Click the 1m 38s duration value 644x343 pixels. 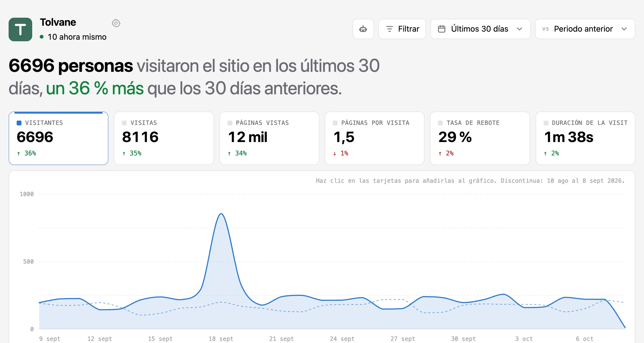569,137
